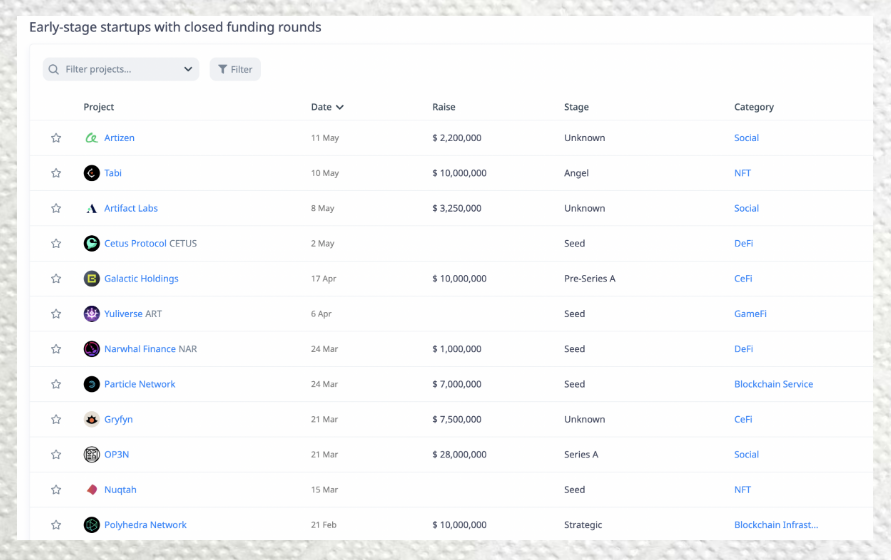This screenshot has width=891, height=560.
Task: Click the Category column header
Action: click(753, 107)
